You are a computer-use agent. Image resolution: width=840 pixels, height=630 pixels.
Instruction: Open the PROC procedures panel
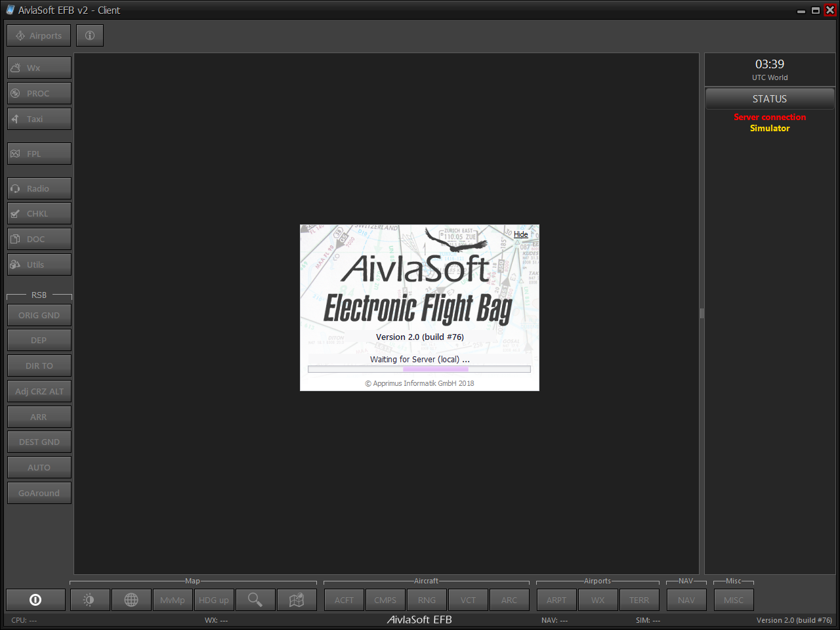(39, 93)
